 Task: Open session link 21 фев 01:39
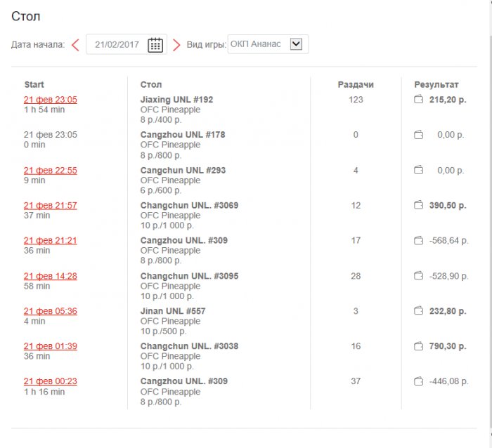coord(50,345)
